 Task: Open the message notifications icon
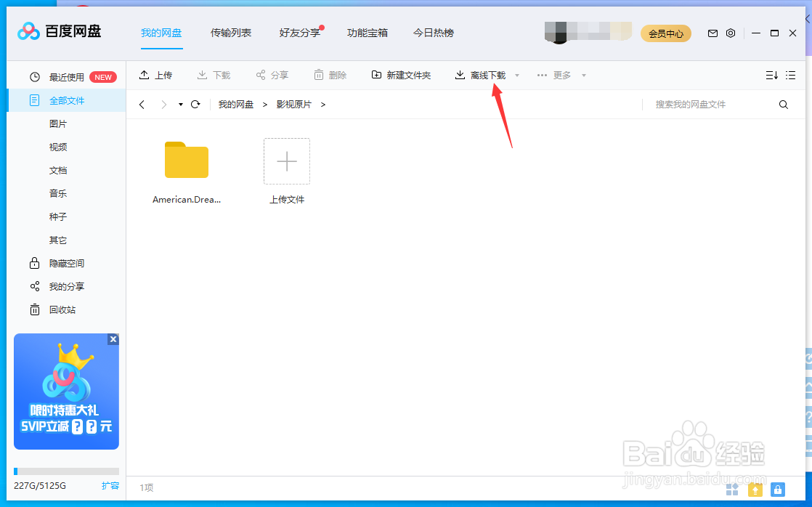712,33
